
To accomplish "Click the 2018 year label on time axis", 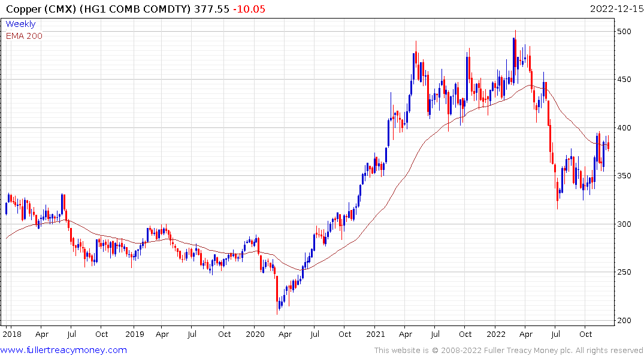I will [x=12, y=334].
